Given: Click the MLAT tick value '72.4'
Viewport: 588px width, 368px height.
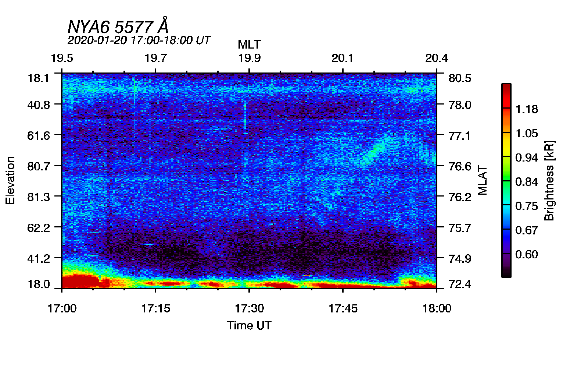Looking at the screenshot, I should coord(460,284).
